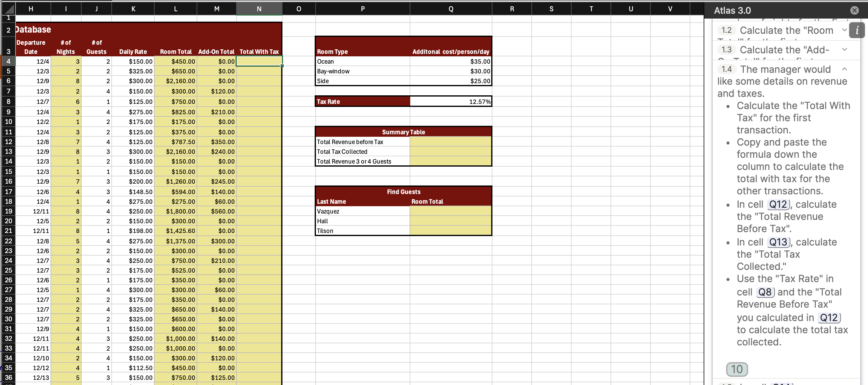Select all cells with the corner triangle icon
This screenshot has width=868, height=385.
[8, 9]
